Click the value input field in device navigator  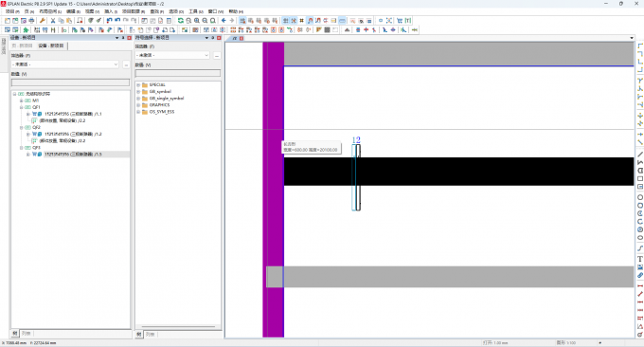pyautogui.click(x=70, y=82)
